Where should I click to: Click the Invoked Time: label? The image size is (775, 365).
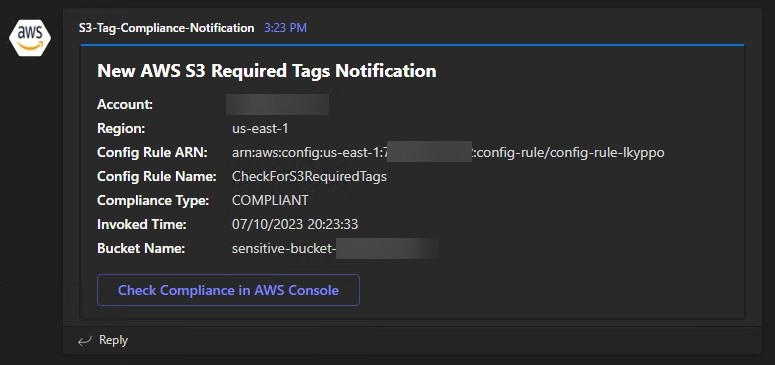pyautogui.click(x=142, y=225)
